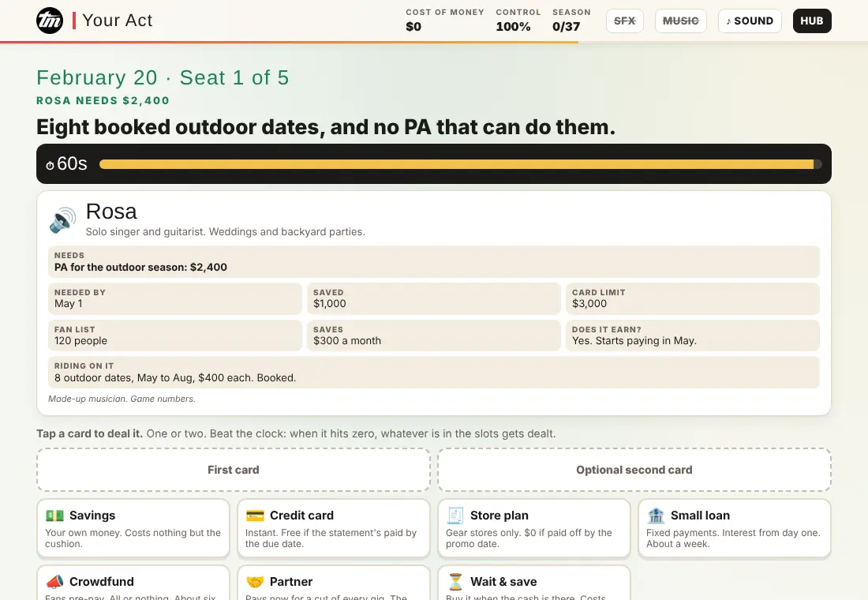Click the cash icon on Savings card
The image size is (868, 600).
click(x=54, y=516)
